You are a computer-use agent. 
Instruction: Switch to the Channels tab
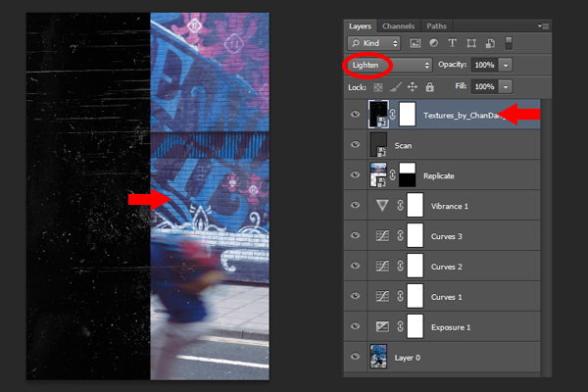(x=398, y=26)
